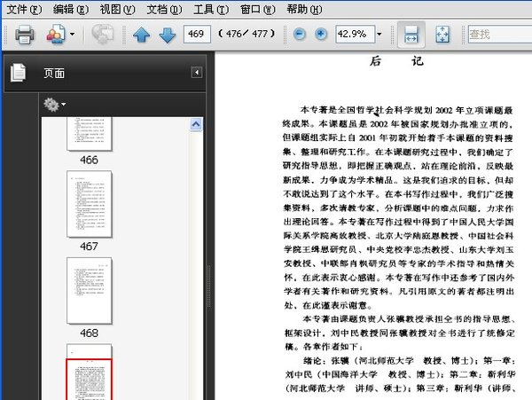Click the previous page up arrow

pos(141,35)
